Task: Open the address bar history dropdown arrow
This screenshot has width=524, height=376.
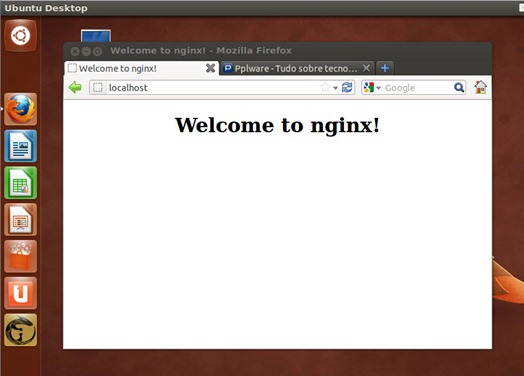Action: coord(336,88)
